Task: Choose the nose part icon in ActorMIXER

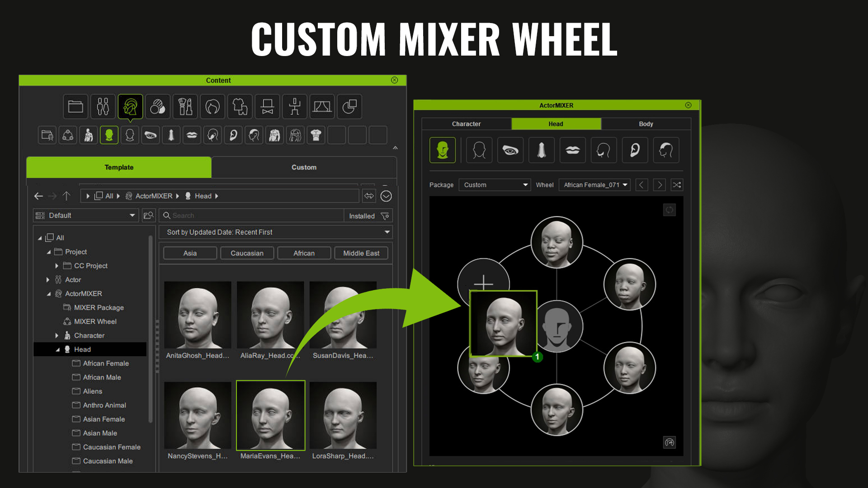Action: pyautogui.click(x=541, y=150)
